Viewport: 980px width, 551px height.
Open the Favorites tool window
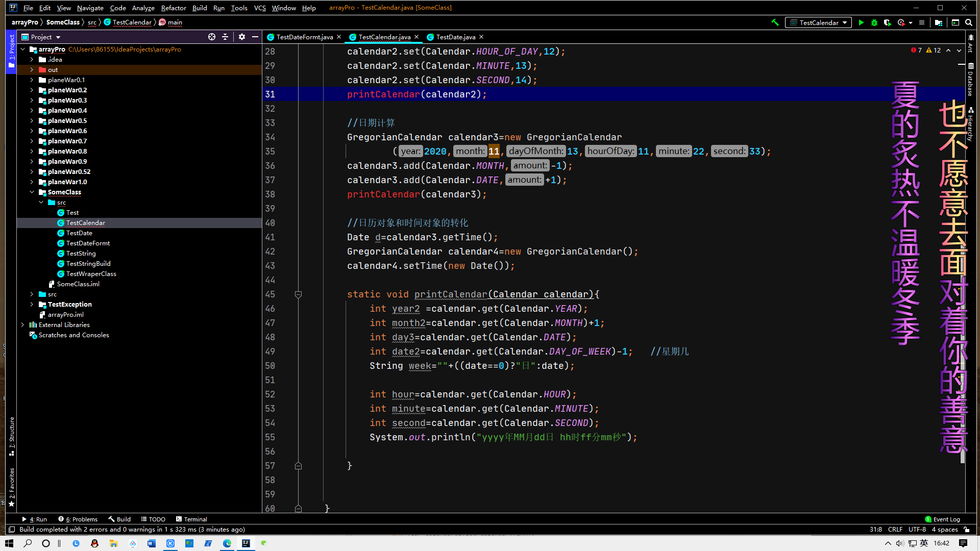(11, 487)
